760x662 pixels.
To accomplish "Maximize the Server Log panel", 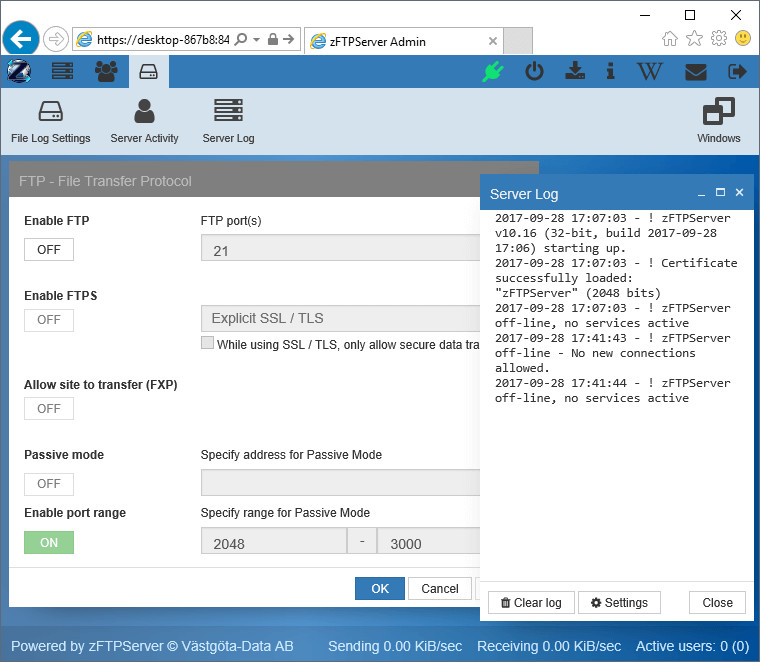I will (x=720, y=192).
